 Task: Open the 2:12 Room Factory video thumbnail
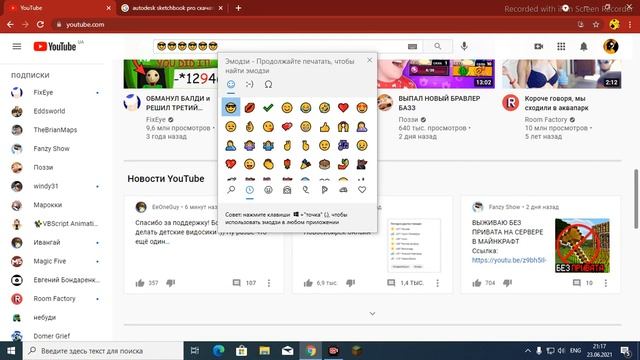pos(562,74)
